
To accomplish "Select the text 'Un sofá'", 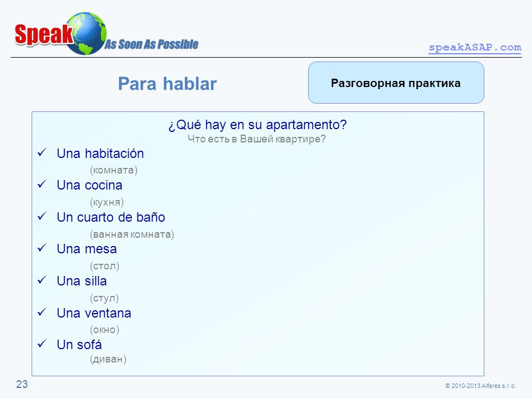I will point(79,344).
